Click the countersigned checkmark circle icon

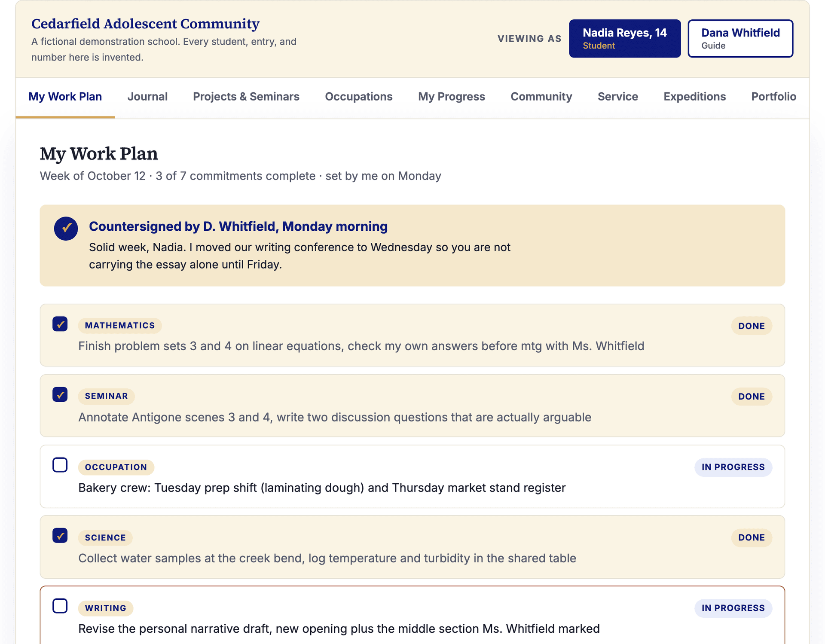coord(66,228)
